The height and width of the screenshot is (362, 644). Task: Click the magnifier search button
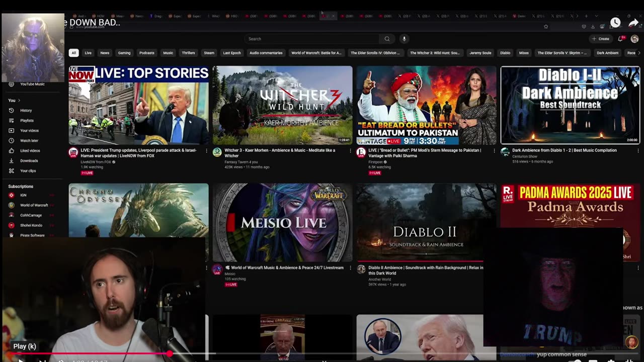387,39
